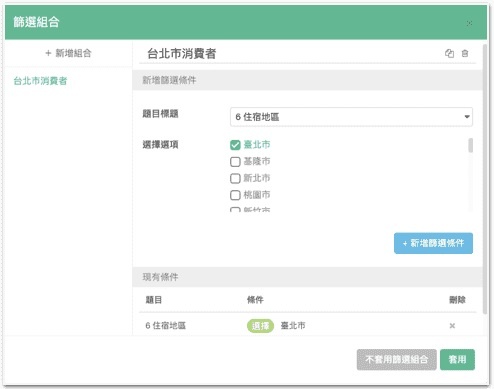
Task: Remove the 住宿地區 臺北市 condition row
Action: point(452,326)
